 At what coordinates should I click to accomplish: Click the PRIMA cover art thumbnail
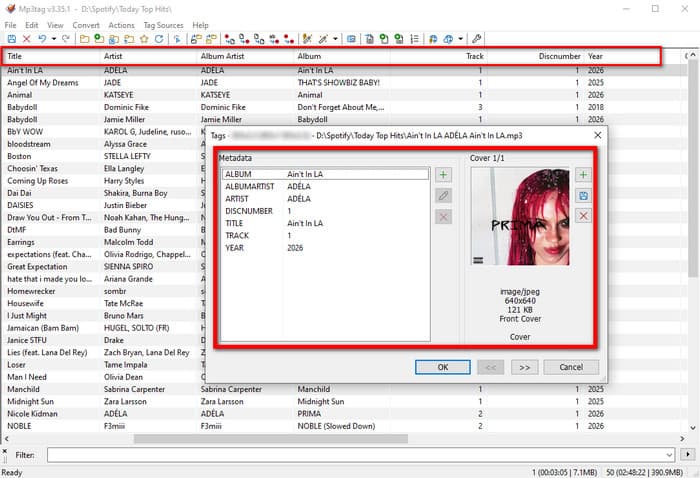(520, 216)
